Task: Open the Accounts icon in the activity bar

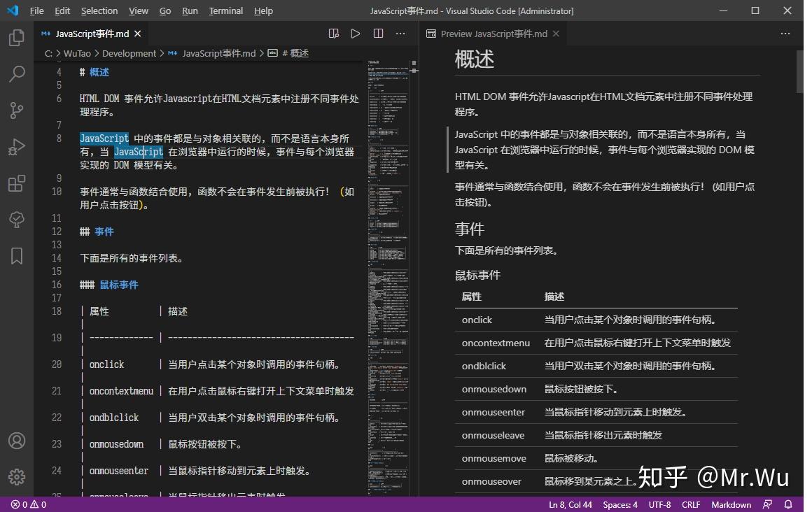Action: pyautogui.click(x=16, y=440)
